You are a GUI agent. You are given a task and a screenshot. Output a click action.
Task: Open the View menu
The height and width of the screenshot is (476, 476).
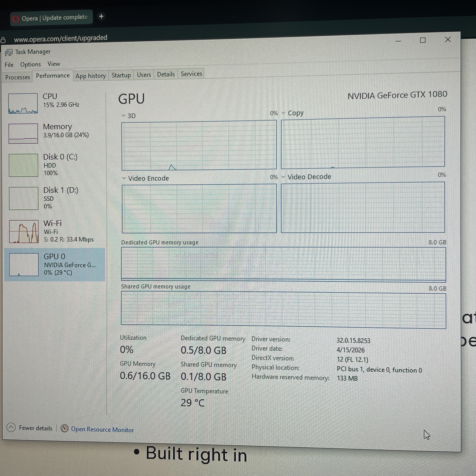(x=54, y=64)
